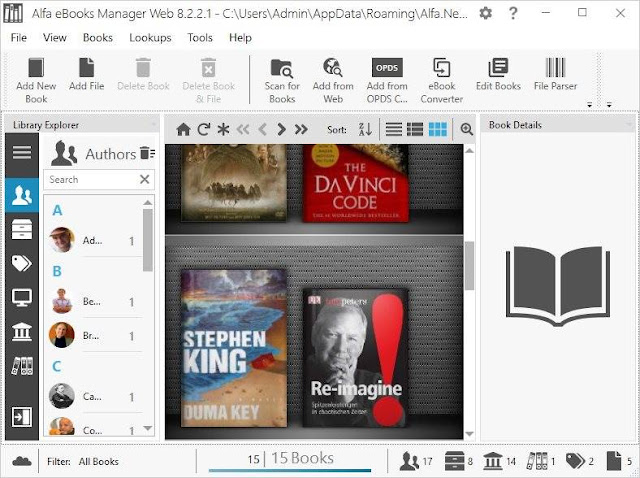Screen dimensions: 640x478
Task: Clear the authors search with X
Action: pyautogui.click(x=144, y=179)
